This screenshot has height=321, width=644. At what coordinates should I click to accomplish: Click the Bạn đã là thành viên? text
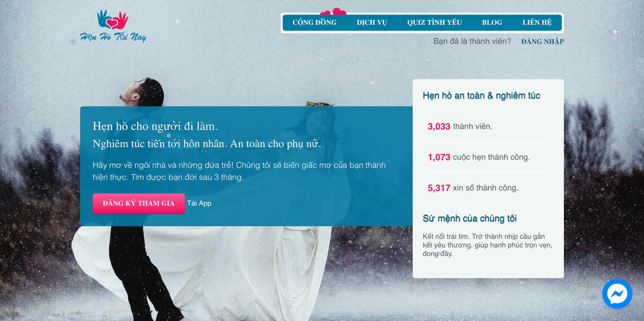point(472,41)
